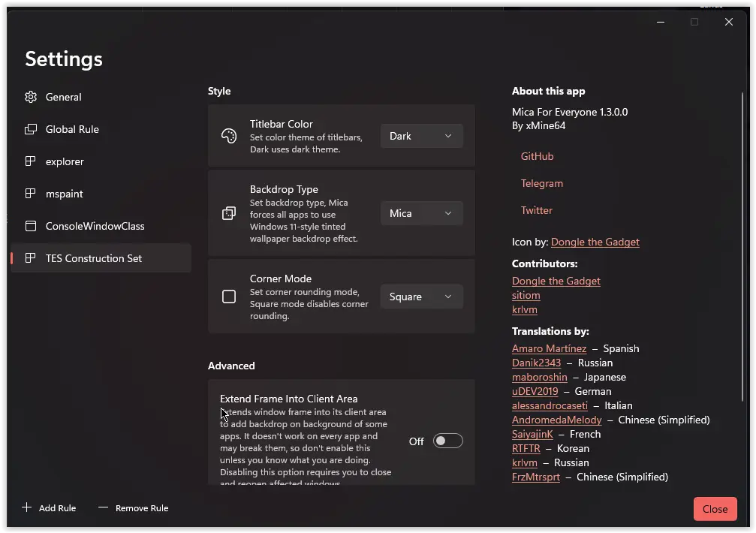Viewport: 756px width, 533px height.
Task: Select the explorer rule entry
Action: pos(101,161)
